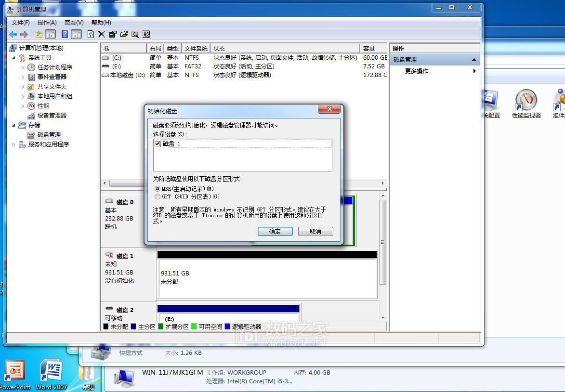Screen dimensions: 565x392
Task: Collapse the 系统工具 tree node
Action: 13,58
